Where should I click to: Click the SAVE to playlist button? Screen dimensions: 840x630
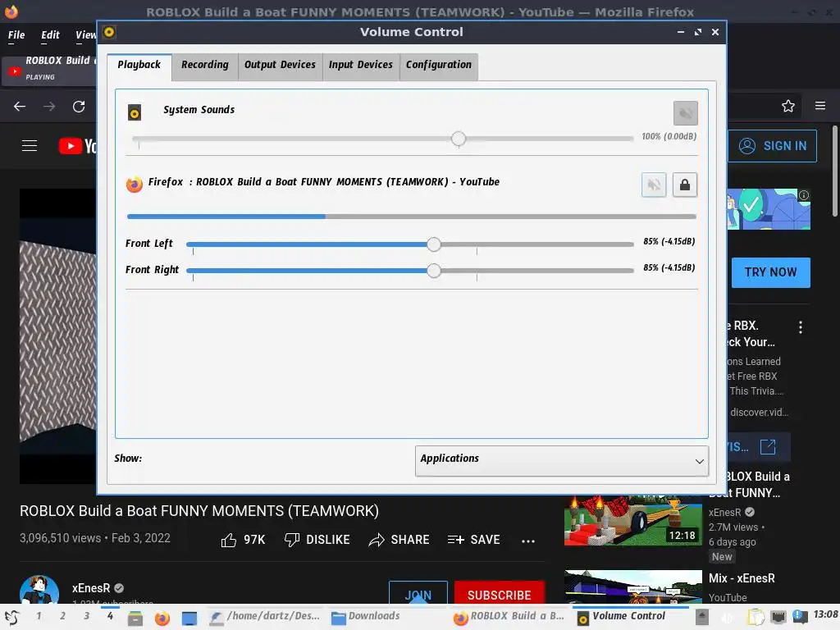(x=473, y=540)
